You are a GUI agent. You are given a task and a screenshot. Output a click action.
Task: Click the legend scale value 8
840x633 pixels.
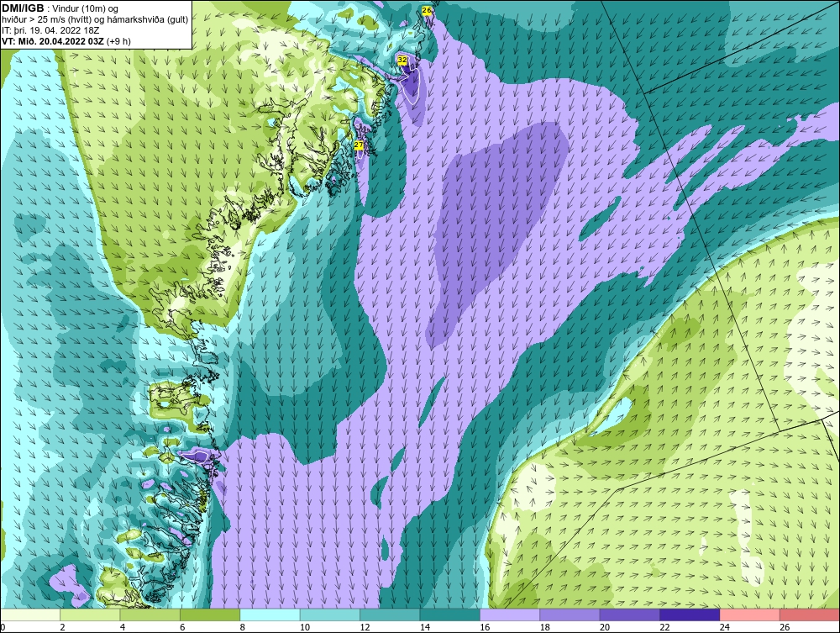[243, 627]
